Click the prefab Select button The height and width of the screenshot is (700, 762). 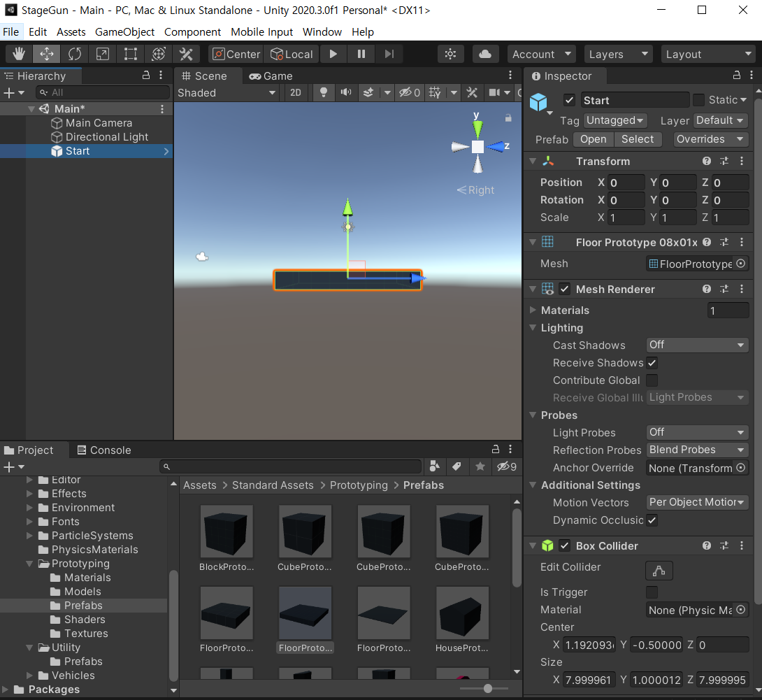[x=638, y=139]
